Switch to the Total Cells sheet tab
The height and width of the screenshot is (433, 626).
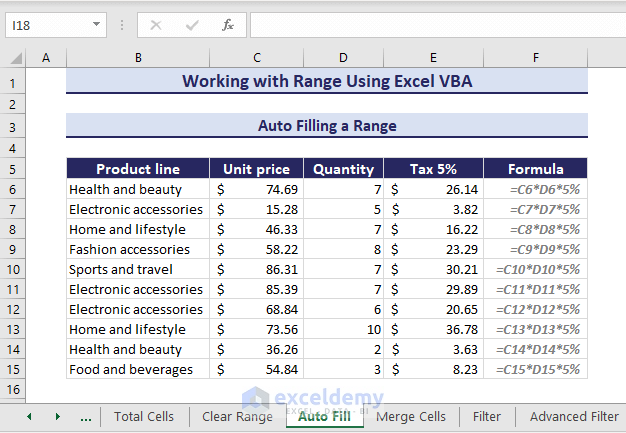143,416
